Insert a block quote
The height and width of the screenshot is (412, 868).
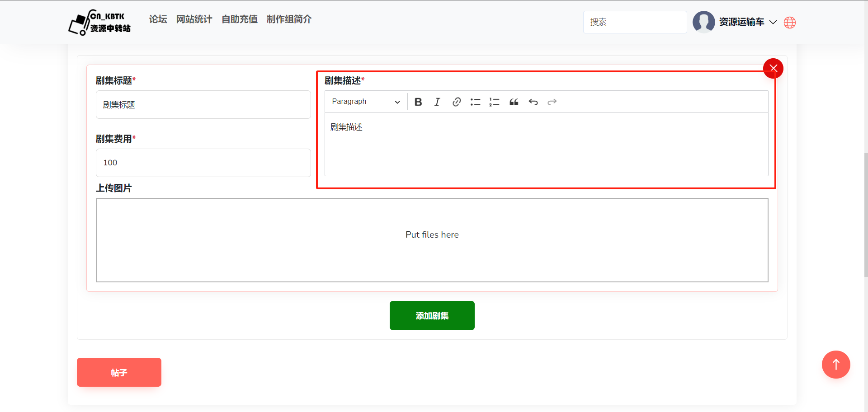(514, 102)
